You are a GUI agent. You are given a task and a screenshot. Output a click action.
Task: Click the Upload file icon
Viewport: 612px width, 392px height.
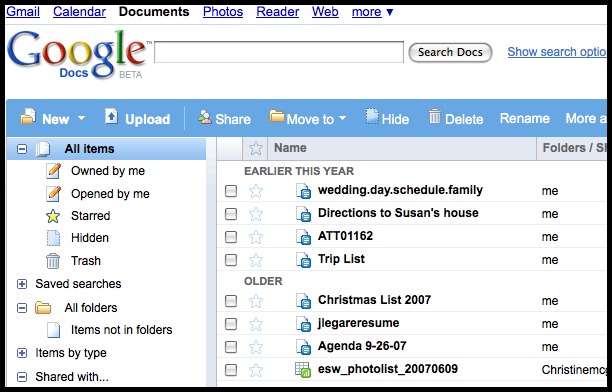point(111,117)
